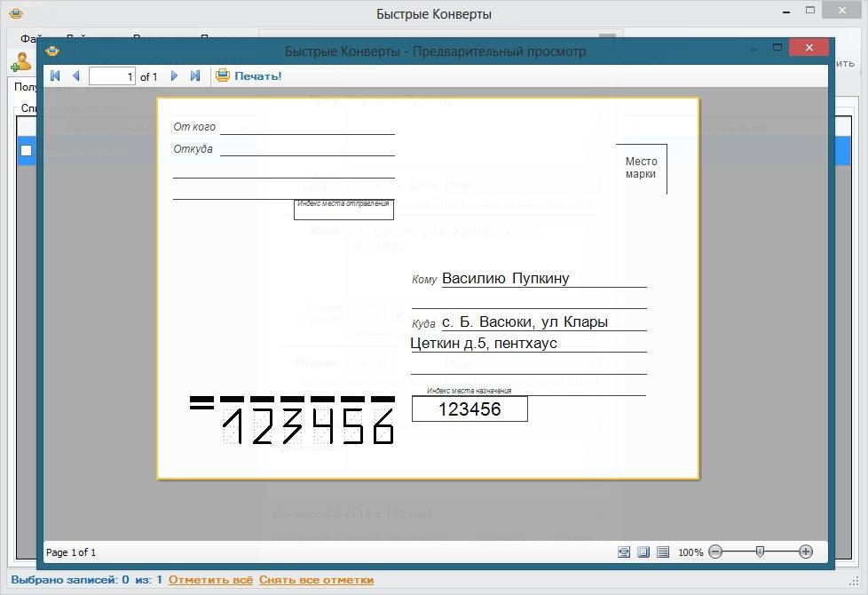Switch to page width view mode
Screen dimensions: 868x595
pyautogui.click(x=624, y=551)
